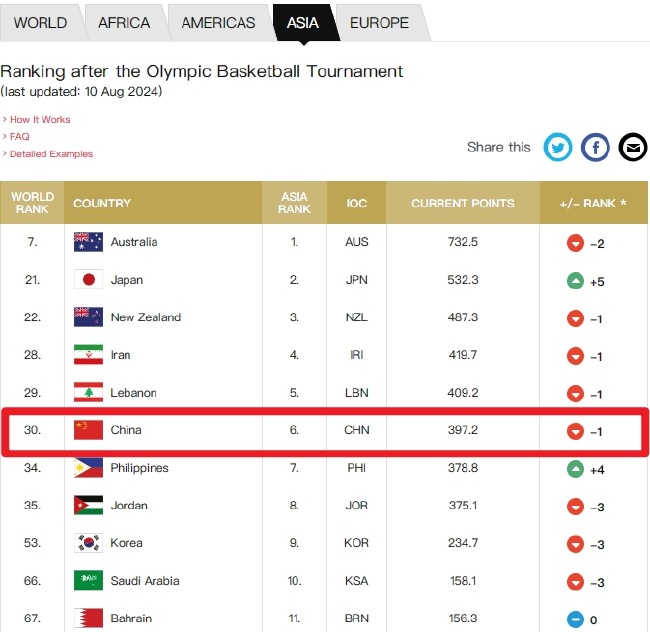Click the Bahrain blue no-change rank icon
This screenshot has height=632, width=650.
[x=576, y=618]
